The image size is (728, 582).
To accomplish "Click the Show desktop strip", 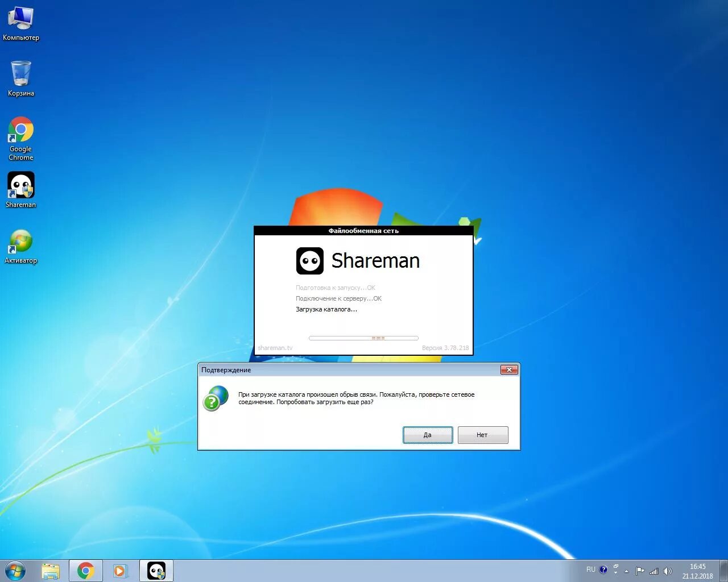I will pos(724,571).
